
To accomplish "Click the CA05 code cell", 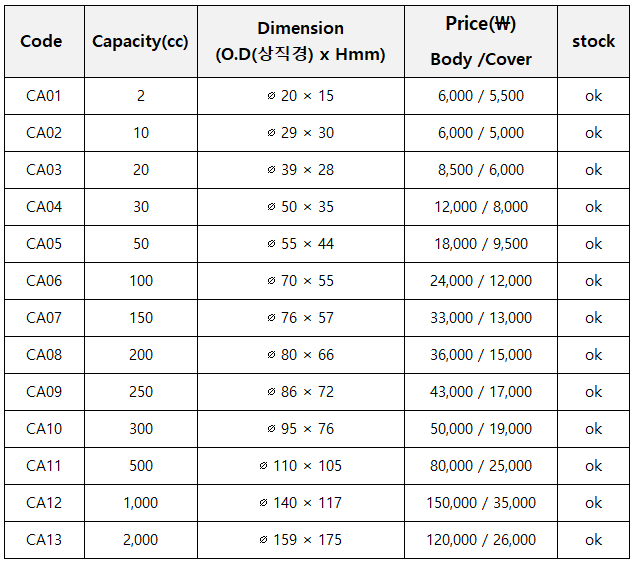I will 44,244.
